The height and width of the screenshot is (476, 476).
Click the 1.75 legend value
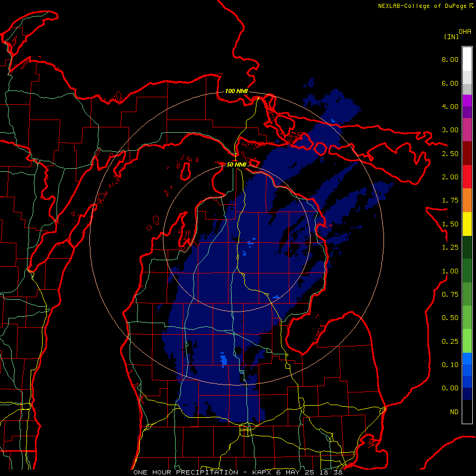450,200
